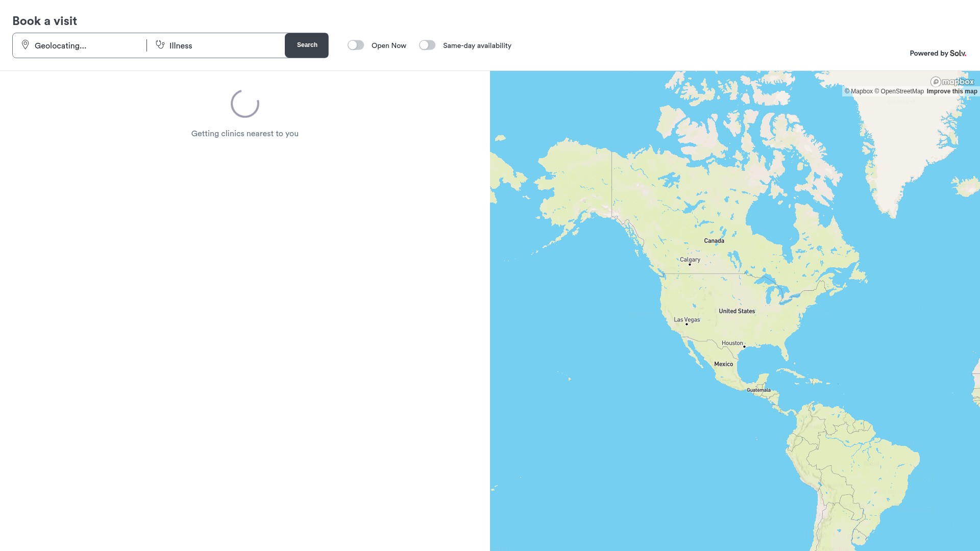Click the Book a visit heading
Image resolution: width=980 pixels, height=551 pixels.
pos(45,21)
